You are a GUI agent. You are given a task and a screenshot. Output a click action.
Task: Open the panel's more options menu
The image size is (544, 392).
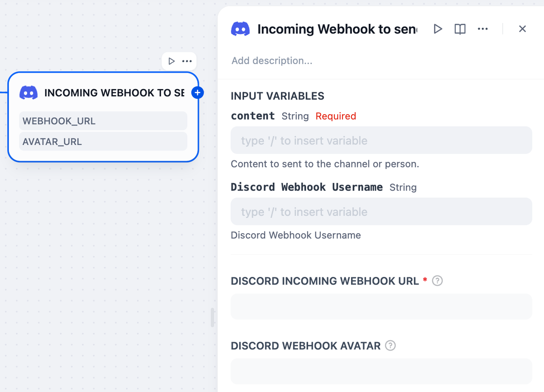pyautogui.click(x=483, y=29)
